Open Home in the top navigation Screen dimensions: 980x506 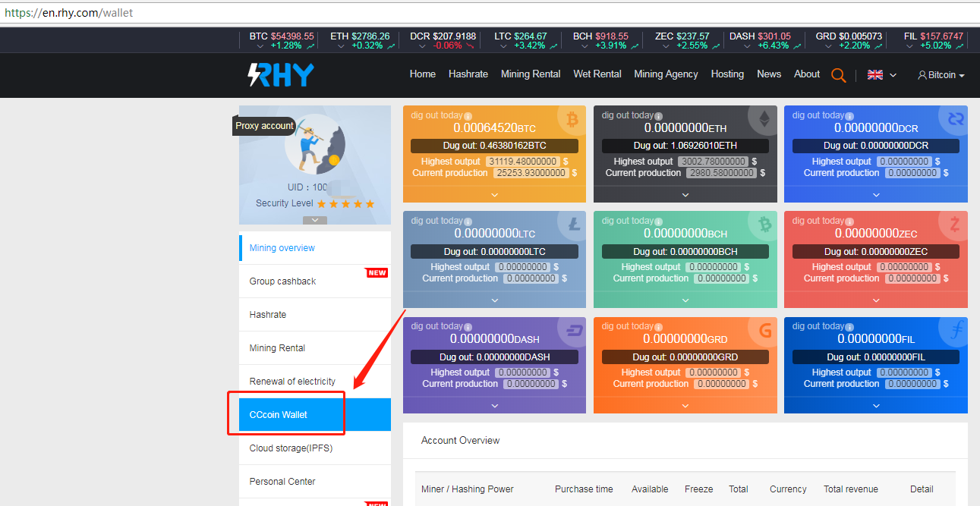pyautogui.click(x=423, y=74)
